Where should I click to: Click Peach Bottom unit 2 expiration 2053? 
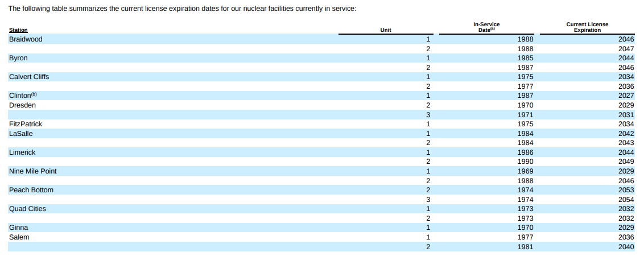(626, 190)
